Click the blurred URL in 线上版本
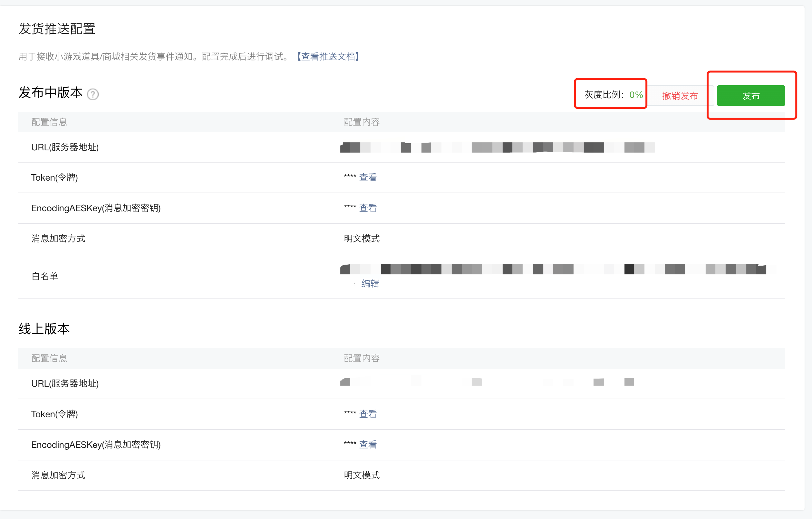 click(487, 382)
